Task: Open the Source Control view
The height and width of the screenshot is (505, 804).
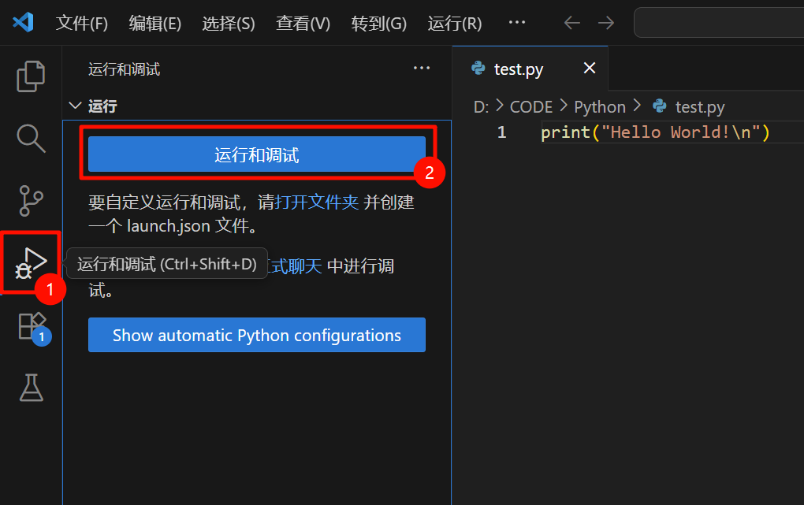Action: tap(31, 200)
